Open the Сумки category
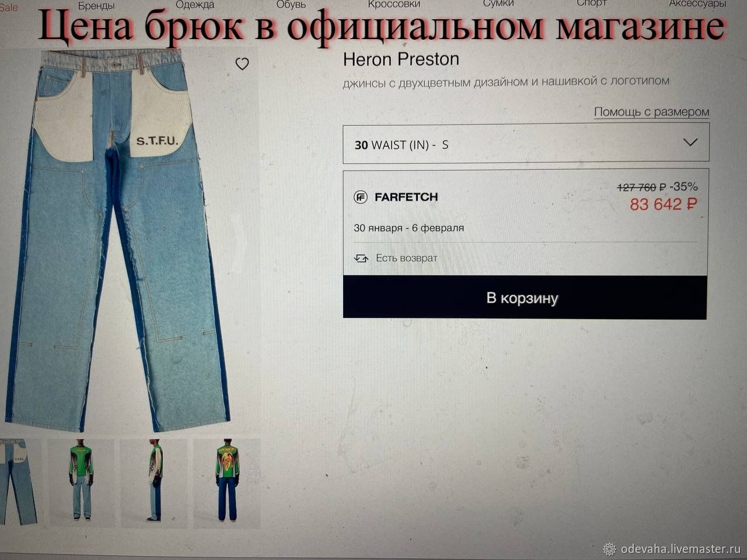The image size is (747, 560). point(498,3)
